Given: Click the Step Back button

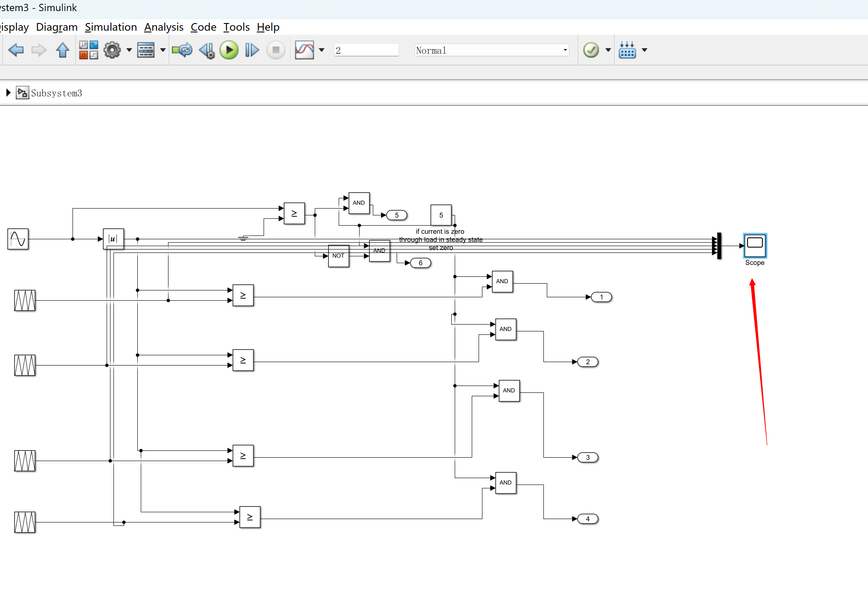Looking at the screenshot, I should point(207,50).
